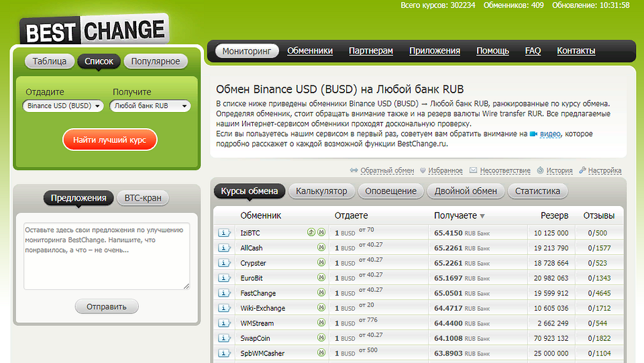Click the suggestions text area
Image resolution: width=644 pixels, height=363 pixels.
coord(107,256)
